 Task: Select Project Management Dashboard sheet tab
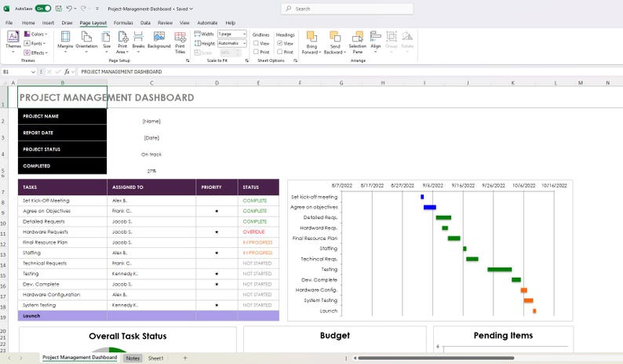coord(80,357)
